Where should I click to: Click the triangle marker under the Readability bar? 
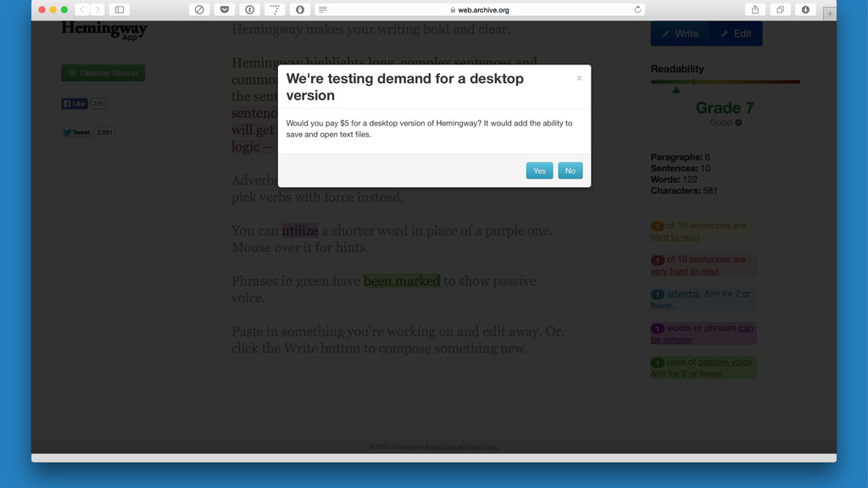(x=676, y=90)
